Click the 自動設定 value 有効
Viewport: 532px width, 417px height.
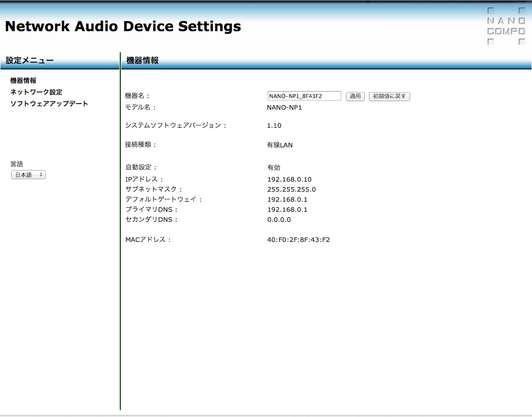273,168
